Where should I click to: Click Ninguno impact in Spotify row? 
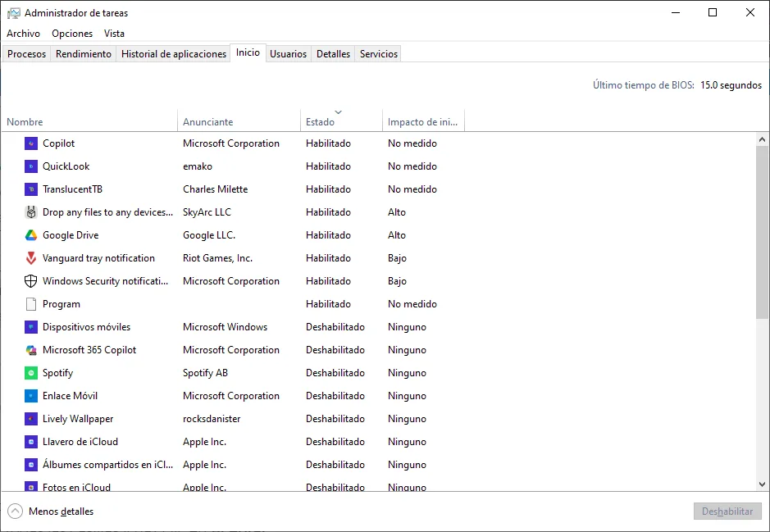[x=407, y=373]
